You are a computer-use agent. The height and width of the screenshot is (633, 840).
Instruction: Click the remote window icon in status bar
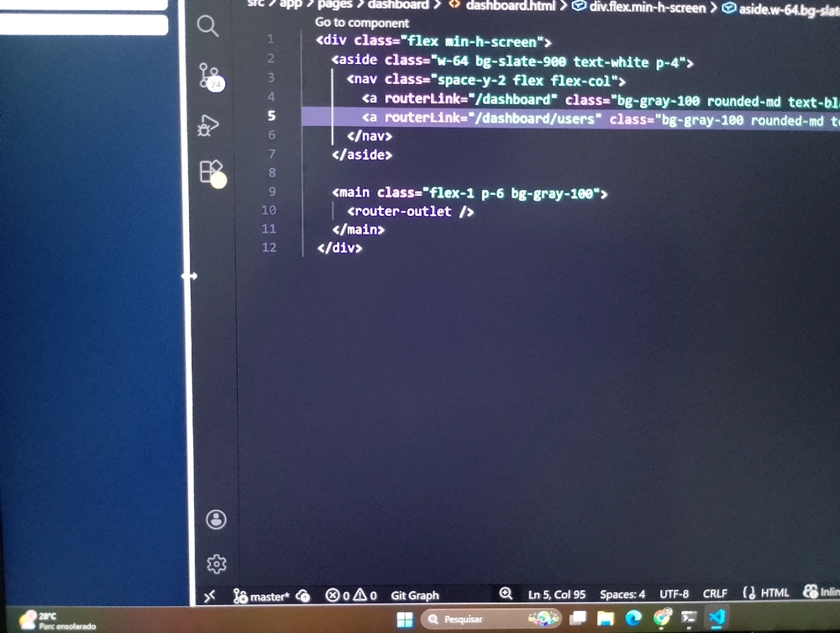(x=210, y=595)
